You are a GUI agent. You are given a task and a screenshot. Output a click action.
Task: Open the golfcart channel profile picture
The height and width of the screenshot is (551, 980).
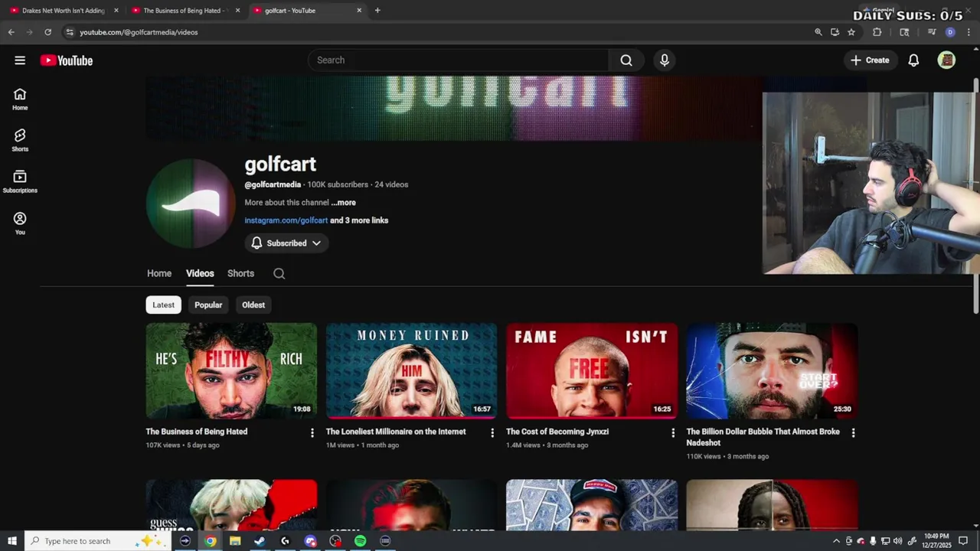coord(191,204)
